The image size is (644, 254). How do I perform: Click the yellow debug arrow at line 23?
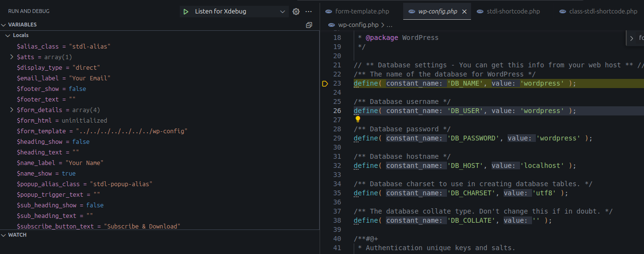325,84
